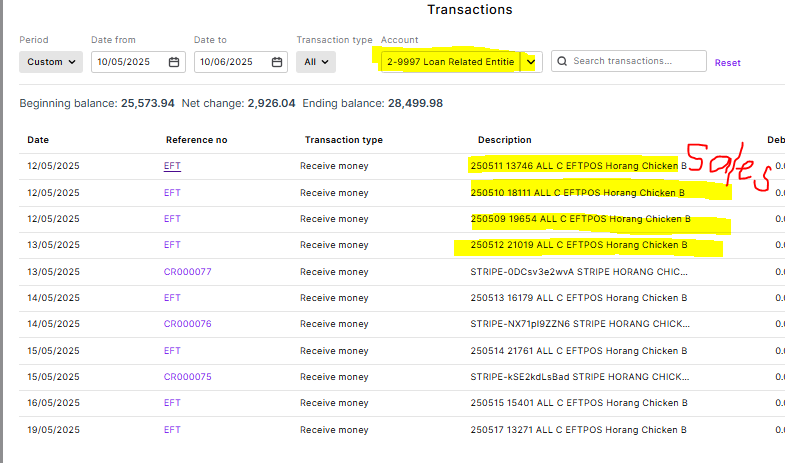Expand the Period Custom dropdown
Image resolution: width=785 pixels, height=463 pixels.
pos(50,62)
